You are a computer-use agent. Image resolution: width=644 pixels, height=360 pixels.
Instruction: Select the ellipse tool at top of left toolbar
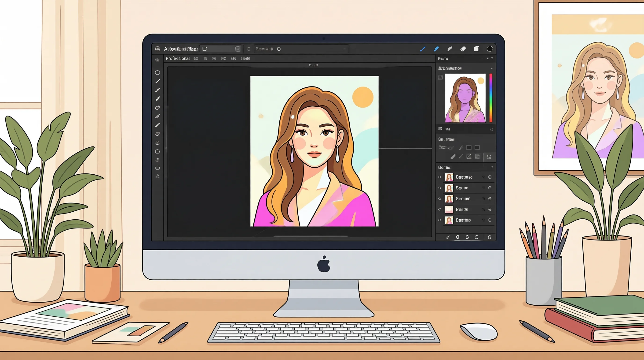(157, 73)
